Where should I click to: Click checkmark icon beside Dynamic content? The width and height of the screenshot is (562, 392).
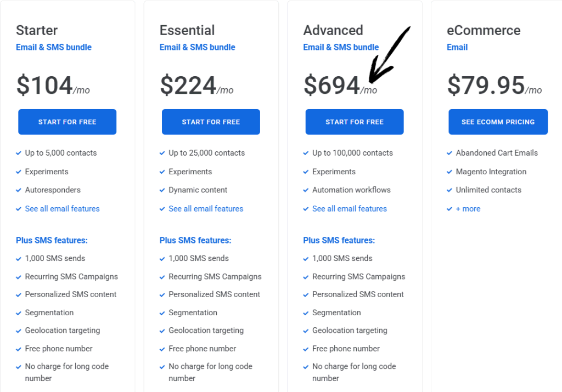162,190
